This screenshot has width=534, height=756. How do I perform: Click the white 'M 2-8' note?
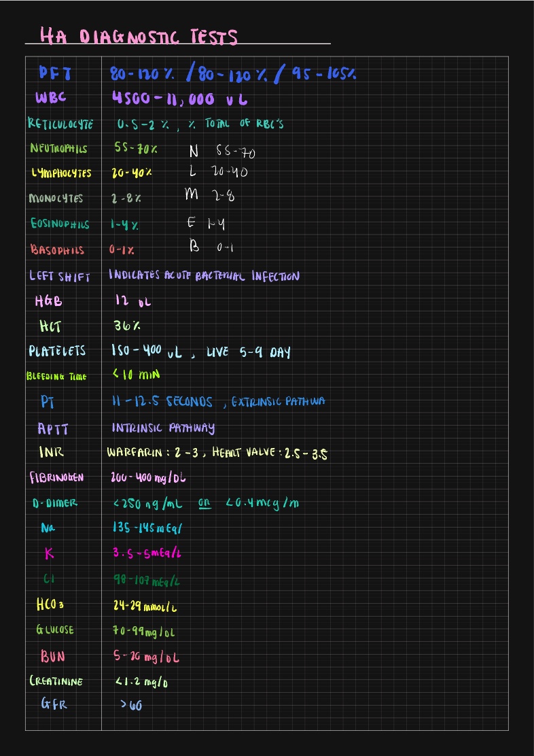pos(210,195)
